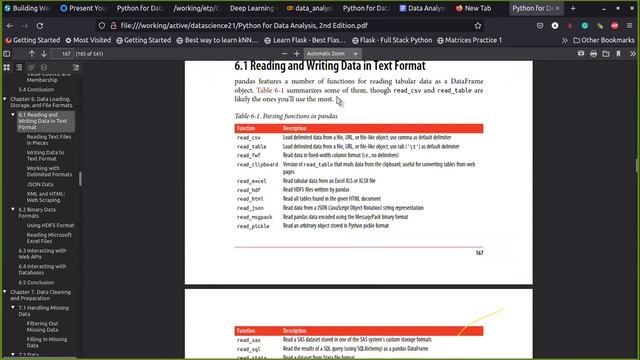Image resolution: width=640 pixels, height=360 pixels.
Task: Toggle the PDF viewer sidebar
Action: coord(7,53)
